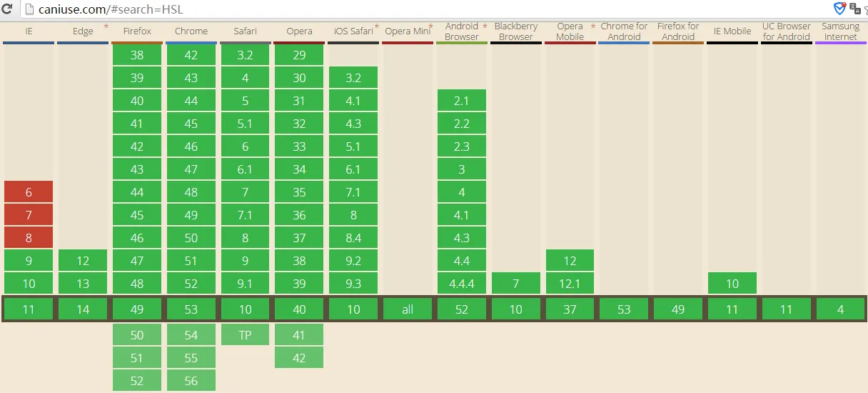The image size is (868, 393).
Task: Click the Firefox 38 cell
Action: coord(137,54)
